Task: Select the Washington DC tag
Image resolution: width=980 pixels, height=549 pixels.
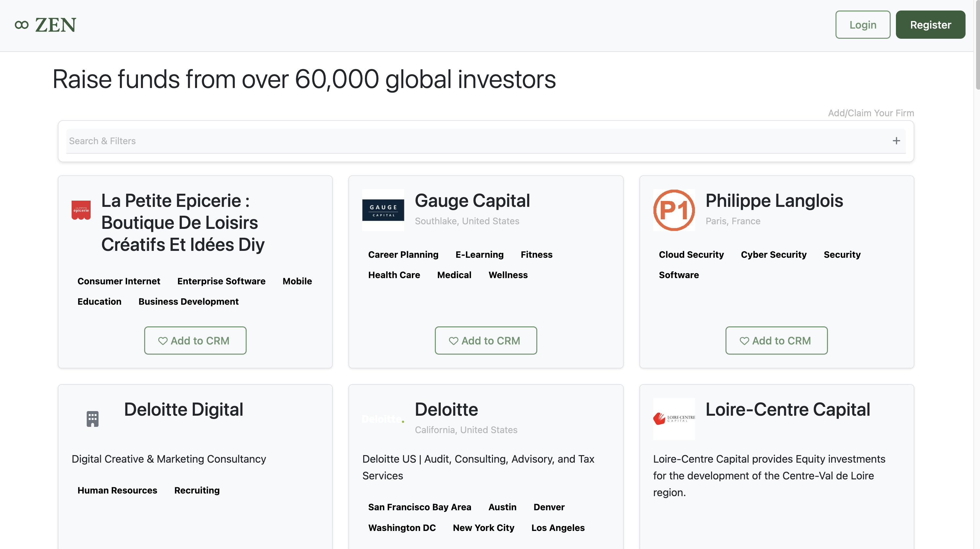Action: coord(402,528)
